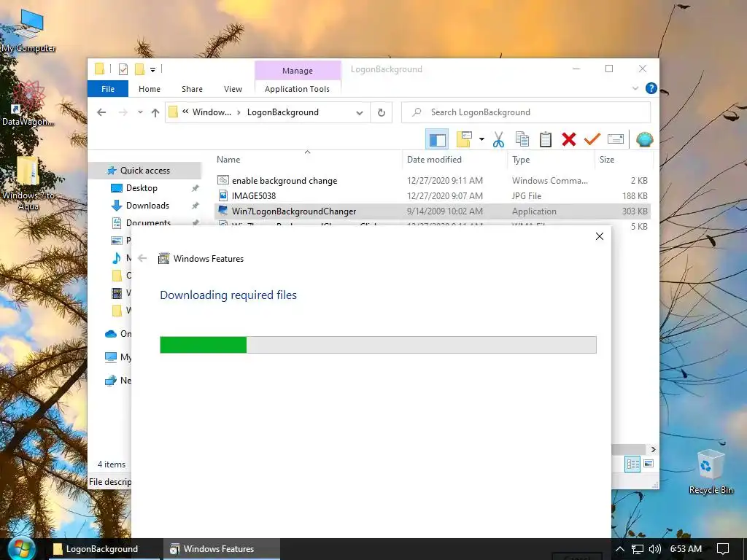Click the Copy toolbar icon
Screen dimensions: 747x560
pos(522,139)
